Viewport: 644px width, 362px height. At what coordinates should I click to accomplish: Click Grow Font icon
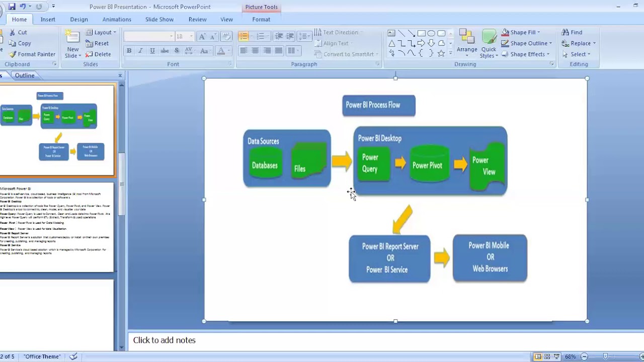(202, 37)
